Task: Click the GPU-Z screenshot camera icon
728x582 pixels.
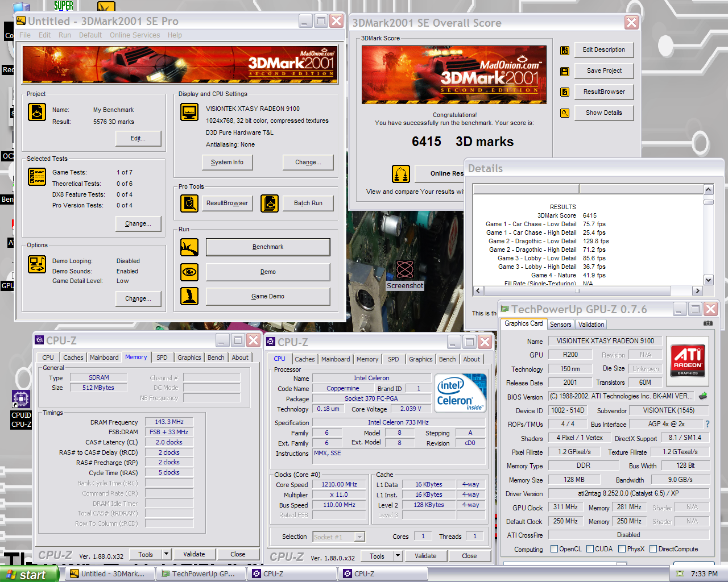Action: pos(708,323)
